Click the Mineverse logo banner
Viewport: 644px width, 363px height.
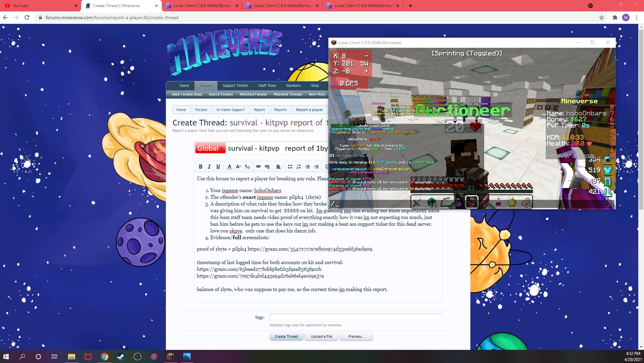[x=225, y=51]
